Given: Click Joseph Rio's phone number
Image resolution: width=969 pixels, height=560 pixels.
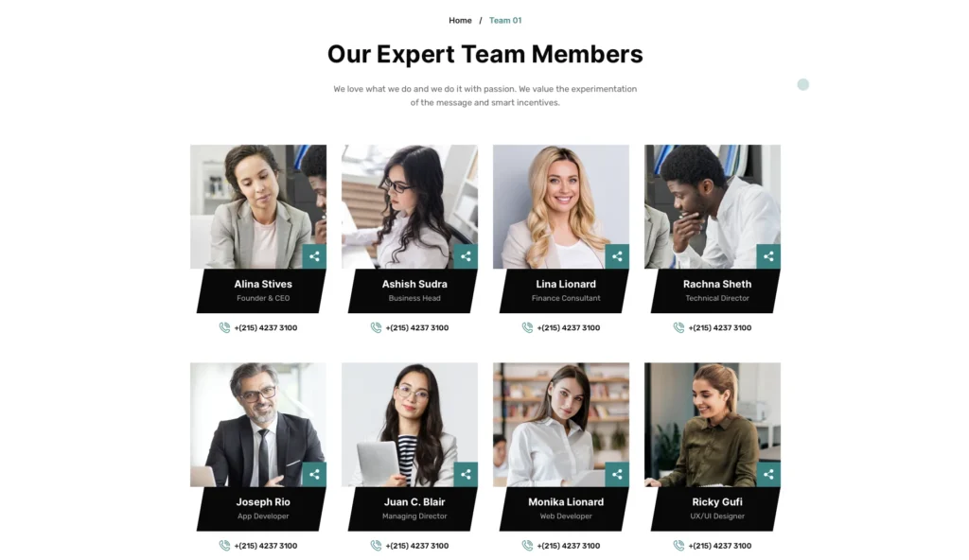Looking at the screenshot, I should 266,546.
